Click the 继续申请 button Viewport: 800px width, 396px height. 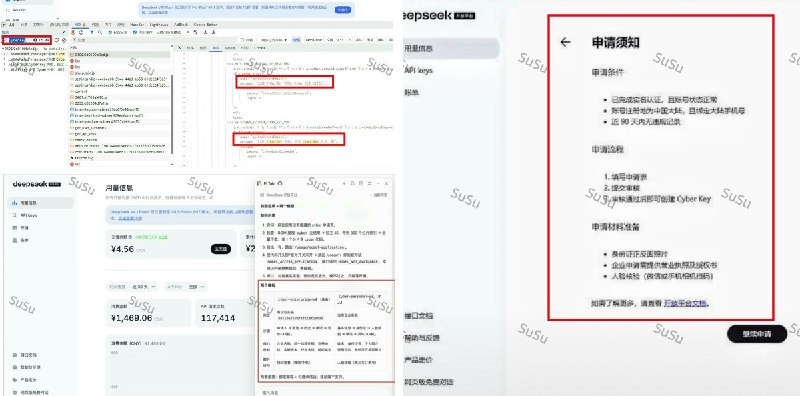[x=757, y=334]
